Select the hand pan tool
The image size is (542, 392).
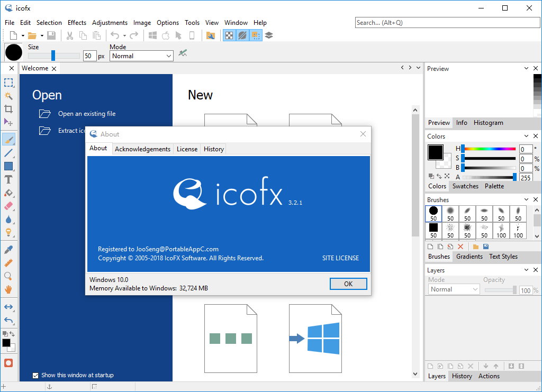pyautogui.click(x=8, y=289)
